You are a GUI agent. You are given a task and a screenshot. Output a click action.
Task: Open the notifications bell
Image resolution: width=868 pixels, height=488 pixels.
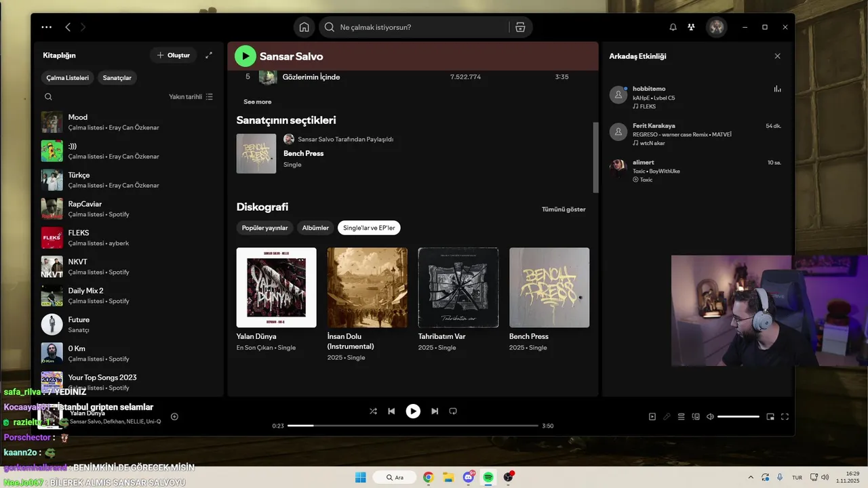point(673,27)
